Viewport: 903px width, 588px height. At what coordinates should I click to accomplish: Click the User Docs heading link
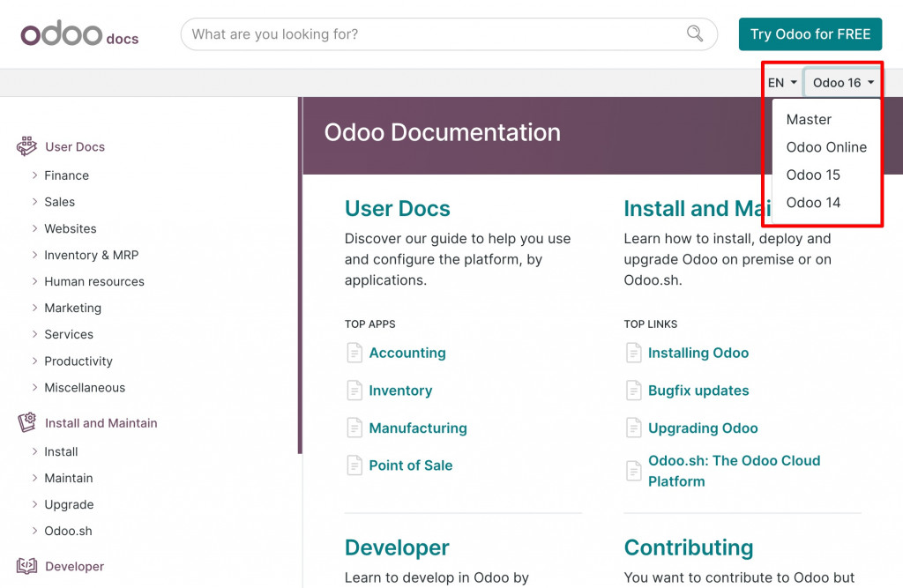pyautogui.click(x=398, y=208)
